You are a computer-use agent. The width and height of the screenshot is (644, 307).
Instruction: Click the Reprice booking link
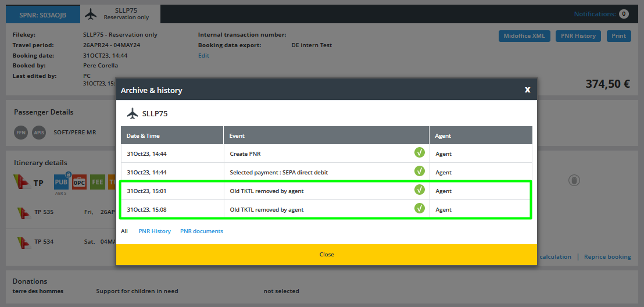coord(607,256)
